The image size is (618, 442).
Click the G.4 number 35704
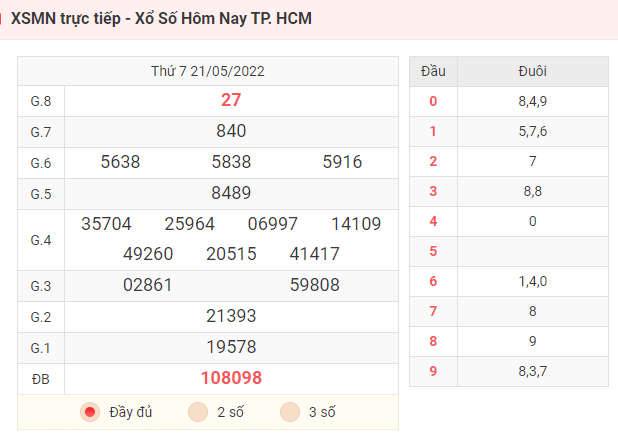tap(106, 224)
